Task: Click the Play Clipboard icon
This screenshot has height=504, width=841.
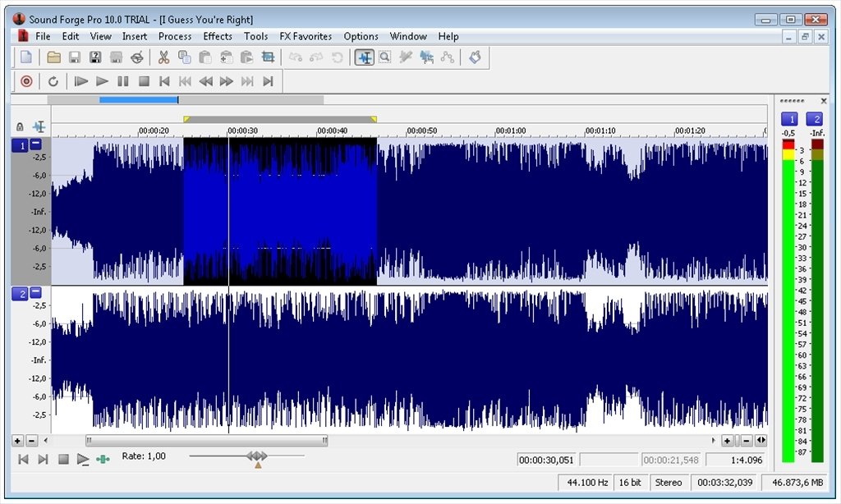Action: pos(247,57)
